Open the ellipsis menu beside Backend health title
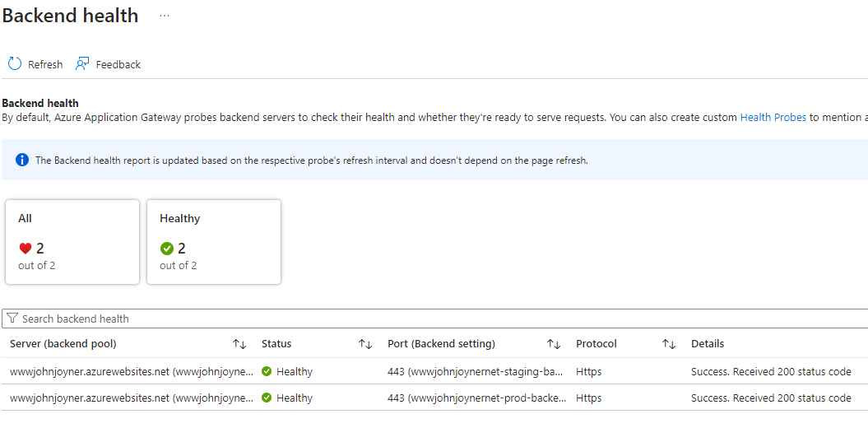868x428 pixels. [x=165, y=16]
